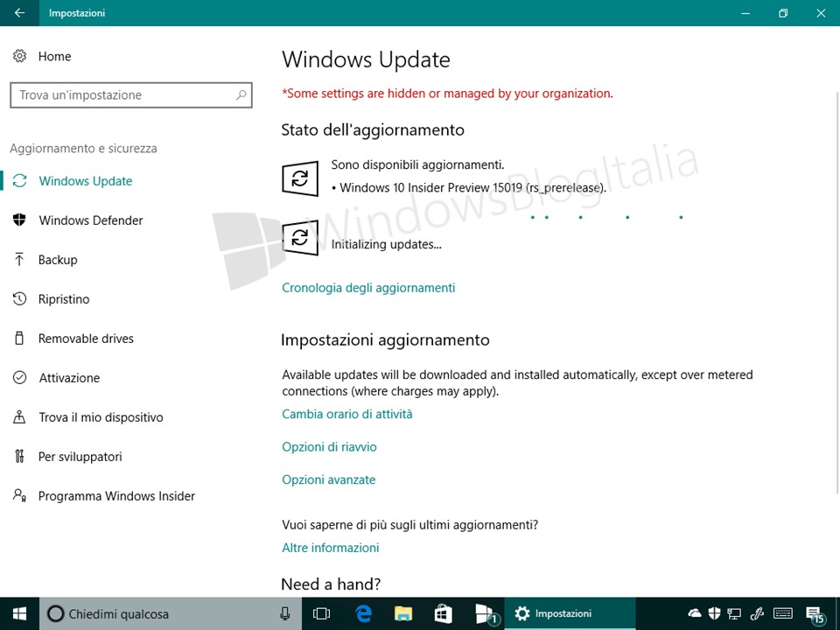Open the Store from the taskbar

point(443,614)
